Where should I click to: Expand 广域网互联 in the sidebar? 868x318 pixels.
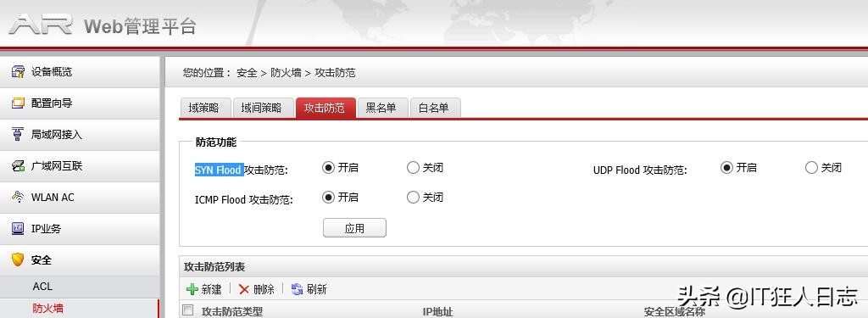[80, 165]
